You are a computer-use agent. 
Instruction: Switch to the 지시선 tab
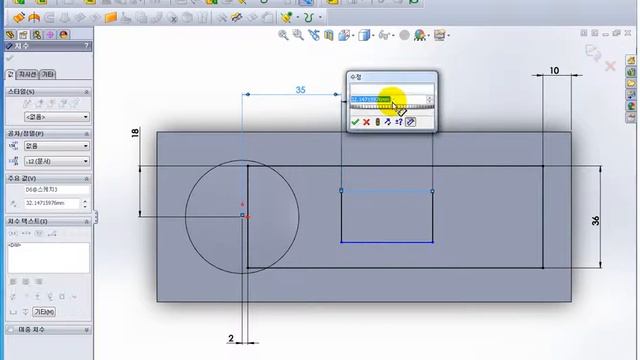coord(28,74)
